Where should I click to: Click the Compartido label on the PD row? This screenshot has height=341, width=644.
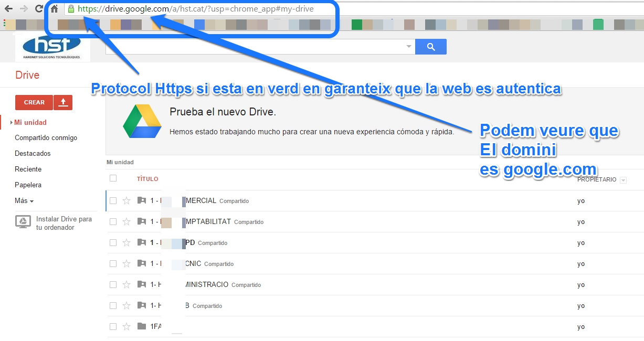[x=213, y=243]
